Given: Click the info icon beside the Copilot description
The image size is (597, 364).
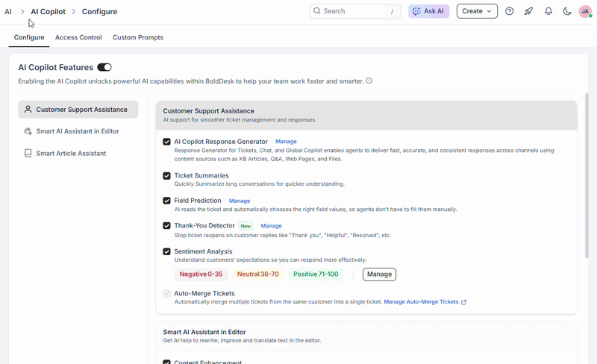Looking at the screenshot, I should pos(369,81).
